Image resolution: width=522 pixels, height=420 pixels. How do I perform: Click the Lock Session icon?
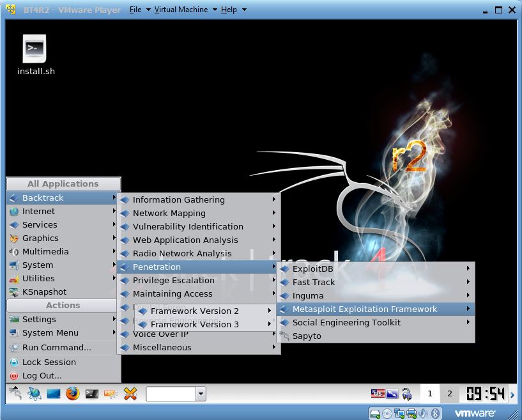point(14,362)
